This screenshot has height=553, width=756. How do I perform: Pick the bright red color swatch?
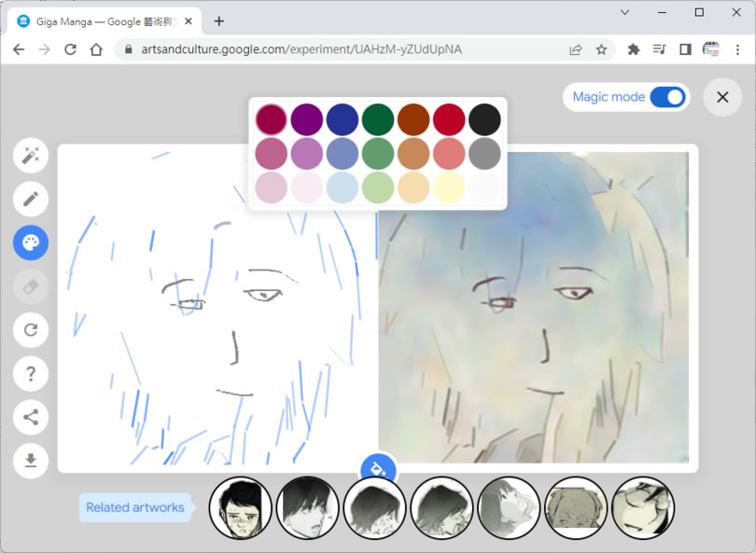(x=449, y=119)
